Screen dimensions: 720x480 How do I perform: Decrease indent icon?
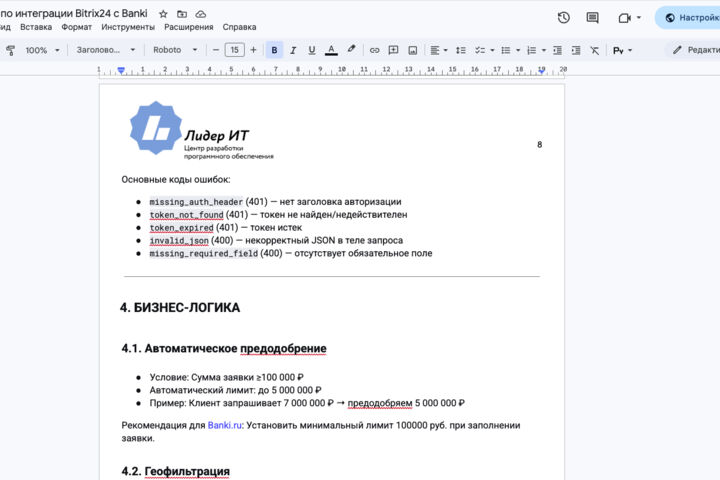click(557, 50)
